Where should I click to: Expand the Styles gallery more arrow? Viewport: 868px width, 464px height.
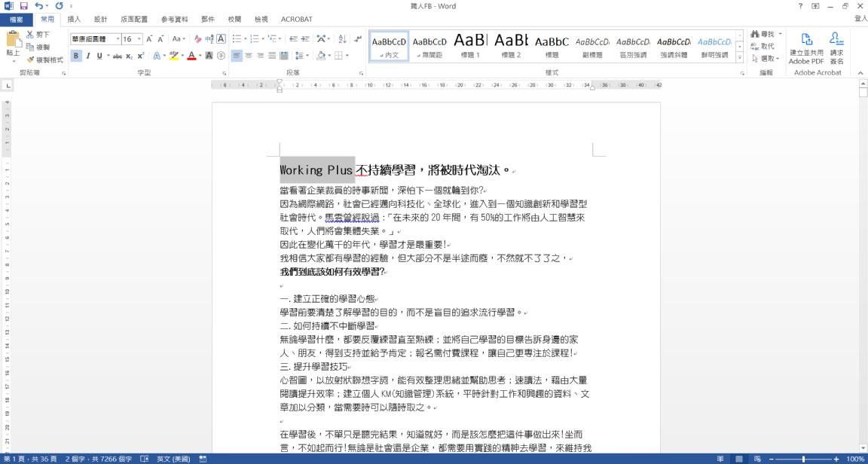pos(739,58)
